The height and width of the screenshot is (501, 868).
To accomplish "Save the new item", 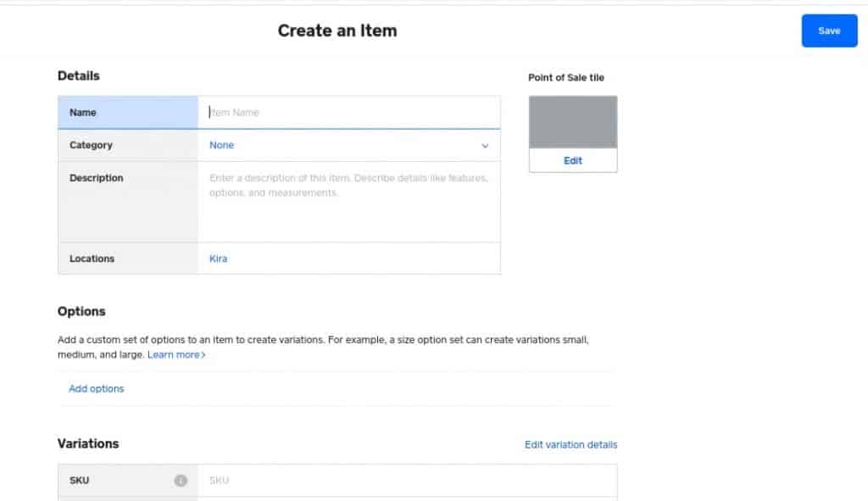I will coord(829,30).
